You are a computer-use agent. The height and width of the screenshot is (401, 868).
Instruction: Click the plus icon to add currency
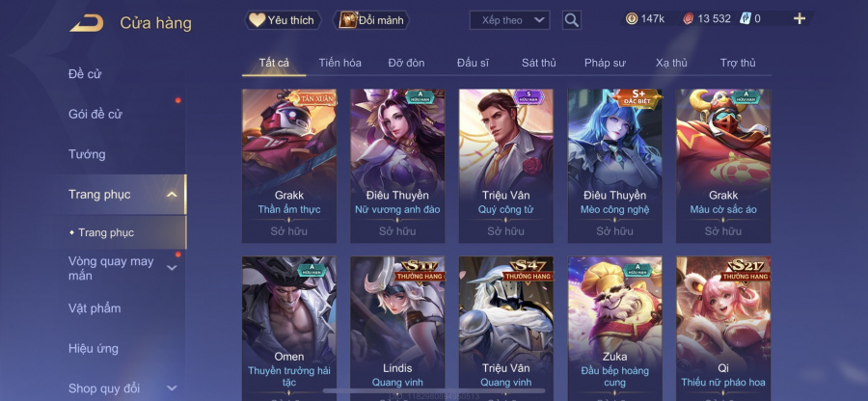click(799, 19)
